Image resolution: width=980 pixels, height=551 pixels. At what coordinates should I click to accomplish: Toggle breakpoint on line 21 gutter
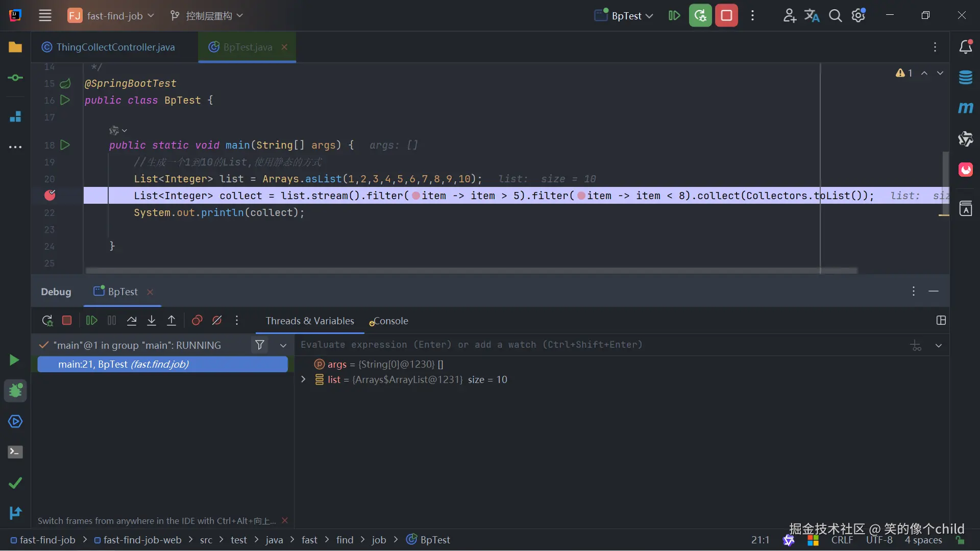[50, 195]
